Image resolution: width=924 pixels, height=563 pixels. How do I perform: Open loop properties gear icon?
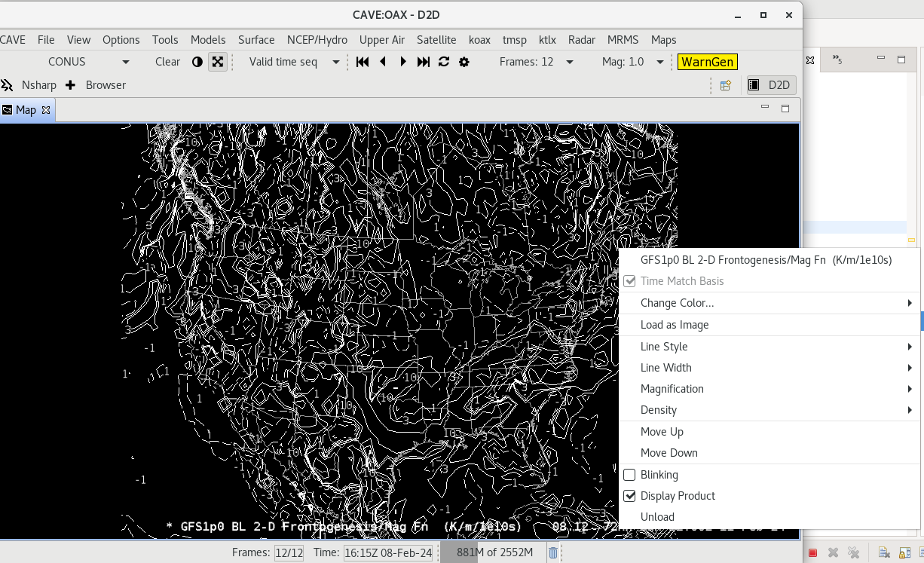(464, 62)
